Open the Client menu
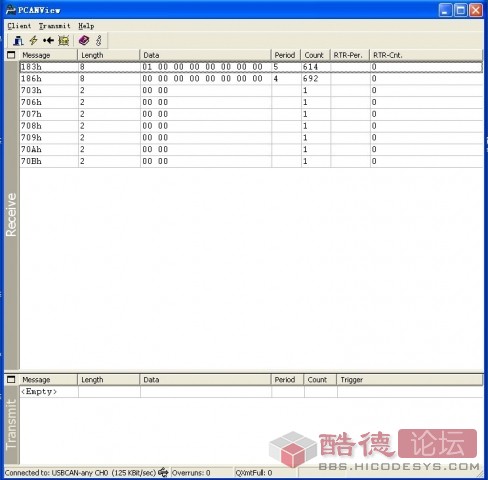Viewport: 488px width, 480px height. 19,26
